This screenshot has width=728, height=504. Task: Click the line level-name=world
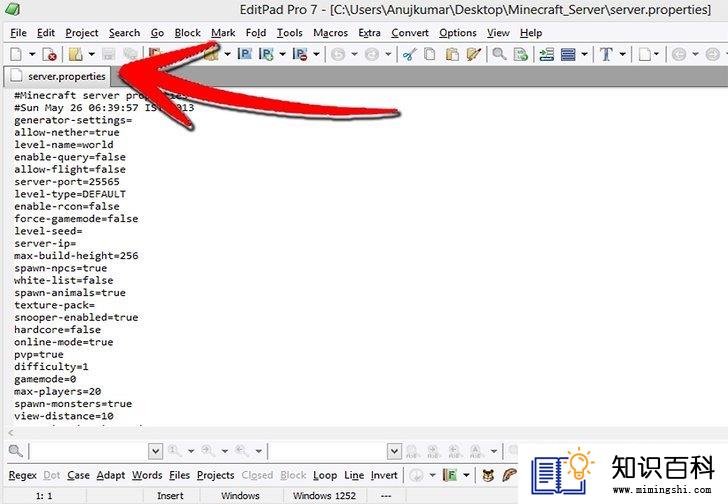tap(64, 144)
